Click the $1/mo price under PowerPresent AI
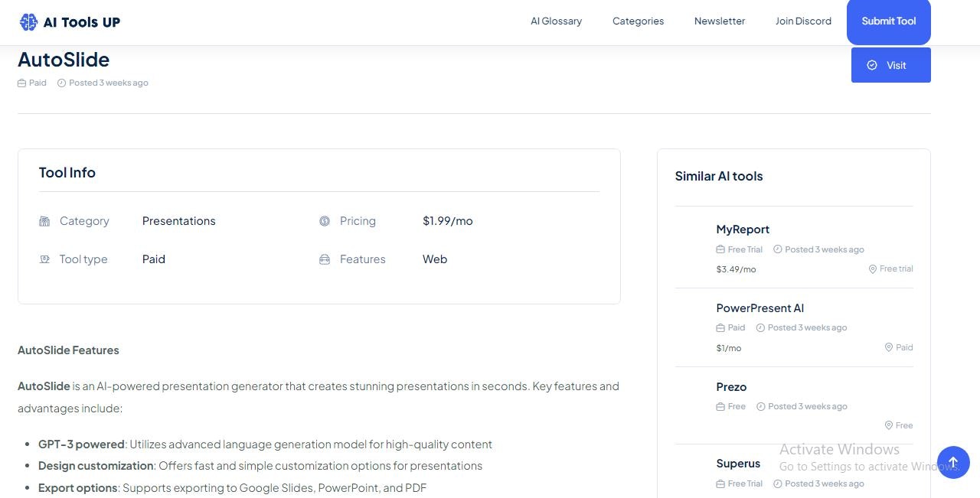 [x=729, y=348]
